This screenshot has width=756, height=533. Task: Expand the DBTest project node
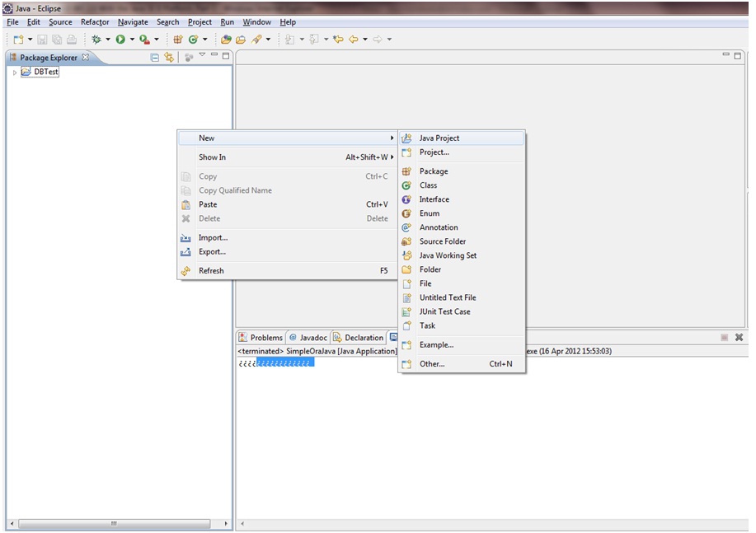pos(14,72)
